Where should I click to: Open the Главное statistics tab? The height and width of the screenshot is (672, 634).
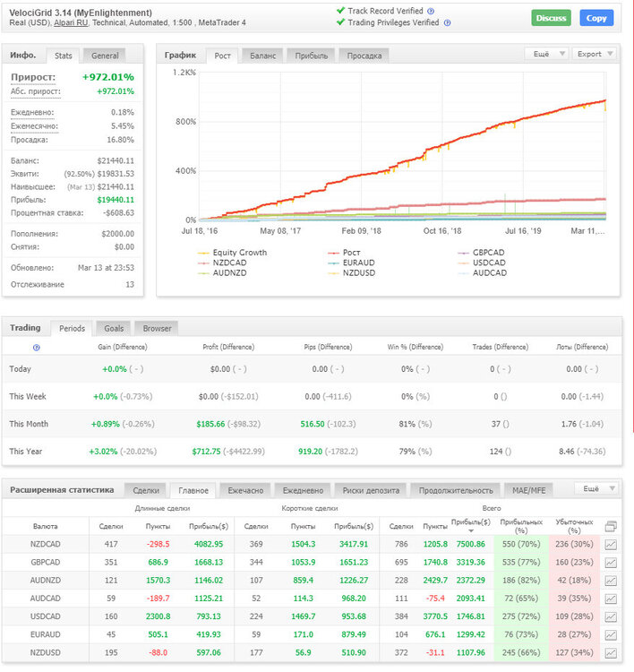[193, 491]
